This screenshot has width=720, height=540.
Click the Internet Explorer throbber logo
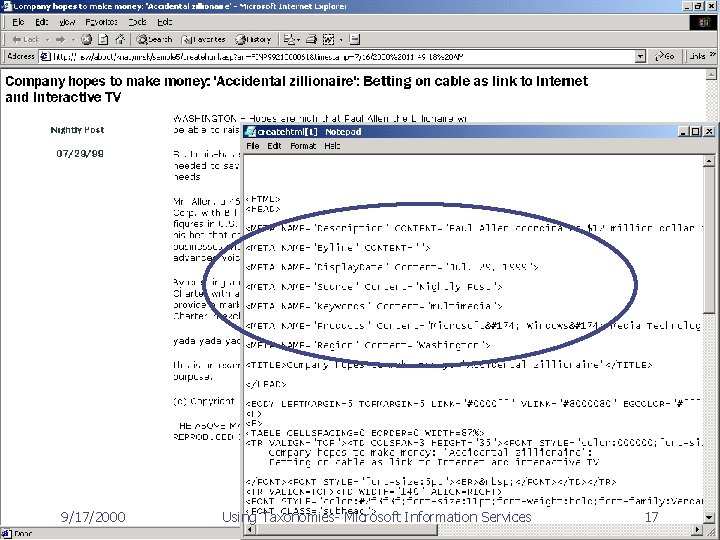click(704, 22)
